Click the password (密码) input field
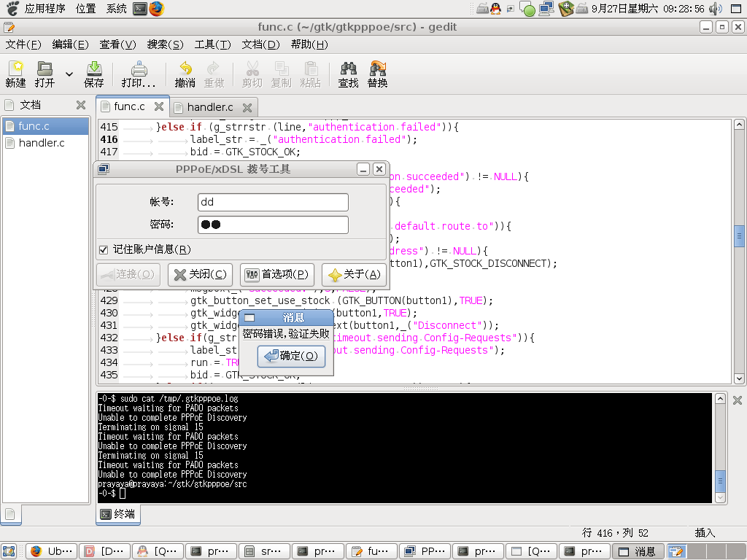 [273, 225]
